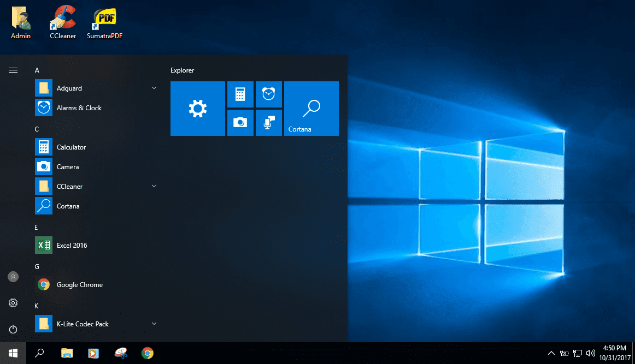The image size is (635, 364).
Task: Launch Cortana from its large tile
Action: [x=311, y=108]
